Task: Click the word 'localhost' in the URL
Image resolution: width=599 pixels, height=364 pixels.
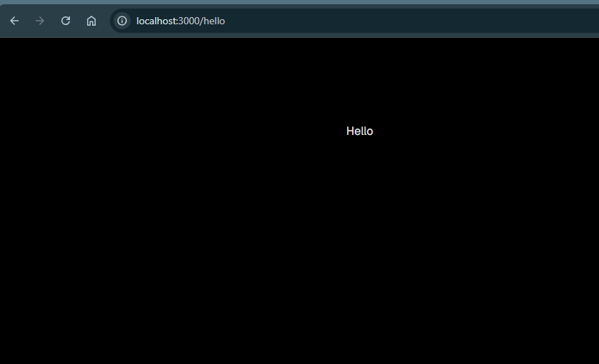Action: 156,21
